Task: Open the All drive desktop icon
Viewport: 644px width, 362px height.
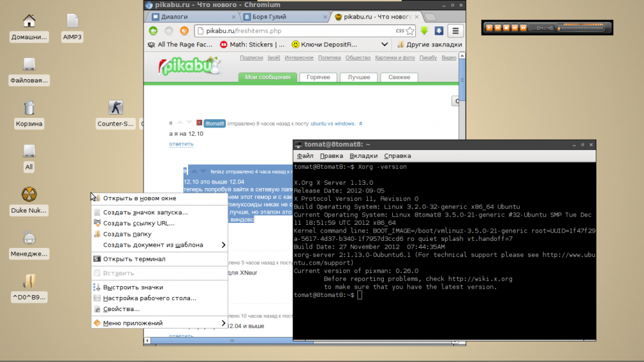Action: click(29, 158)
